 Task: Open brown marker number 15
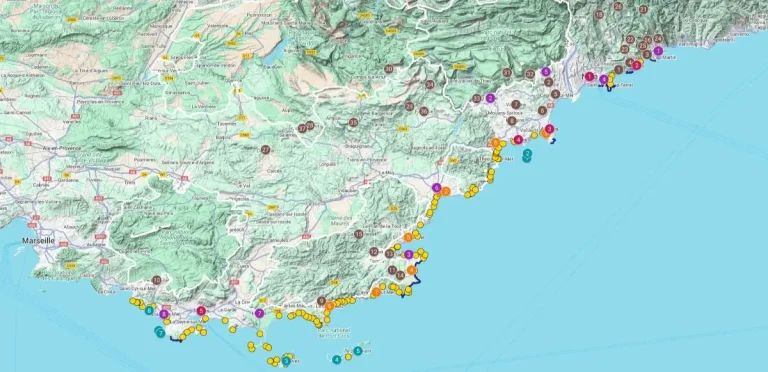point(359,234)
